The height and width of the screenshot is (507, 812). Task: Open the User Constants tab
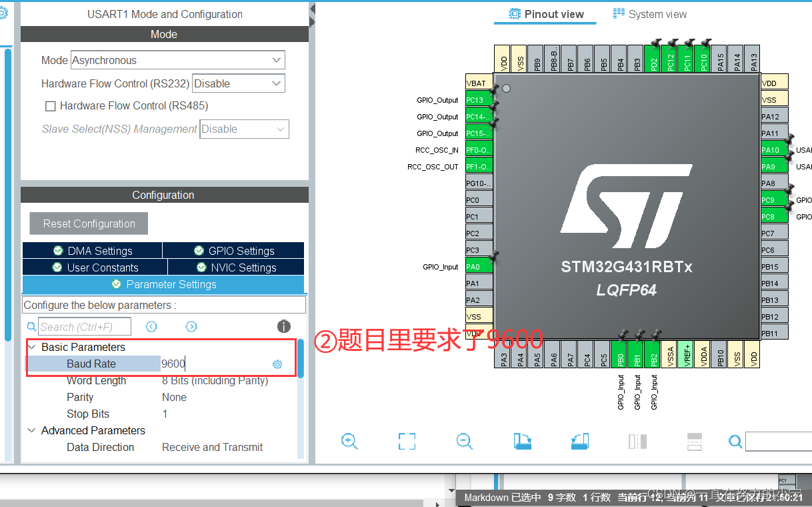(x=95, y=268)
